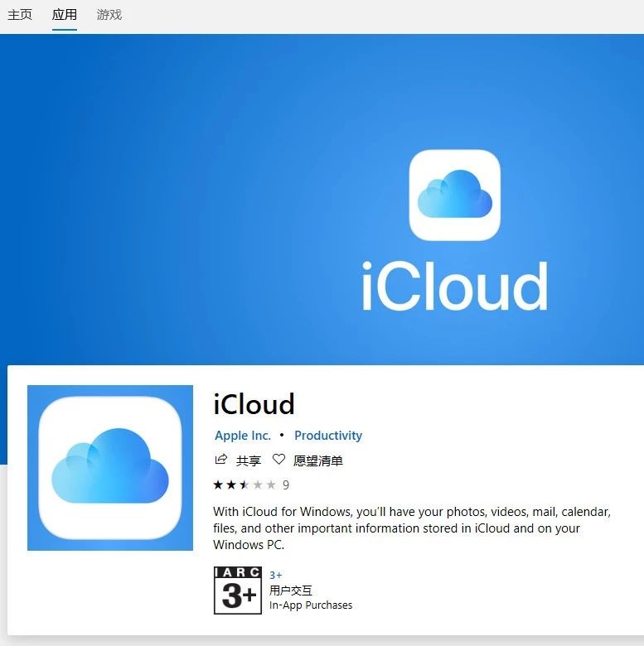Click the iCloud cloud logo in hero banner

(455, 195)
